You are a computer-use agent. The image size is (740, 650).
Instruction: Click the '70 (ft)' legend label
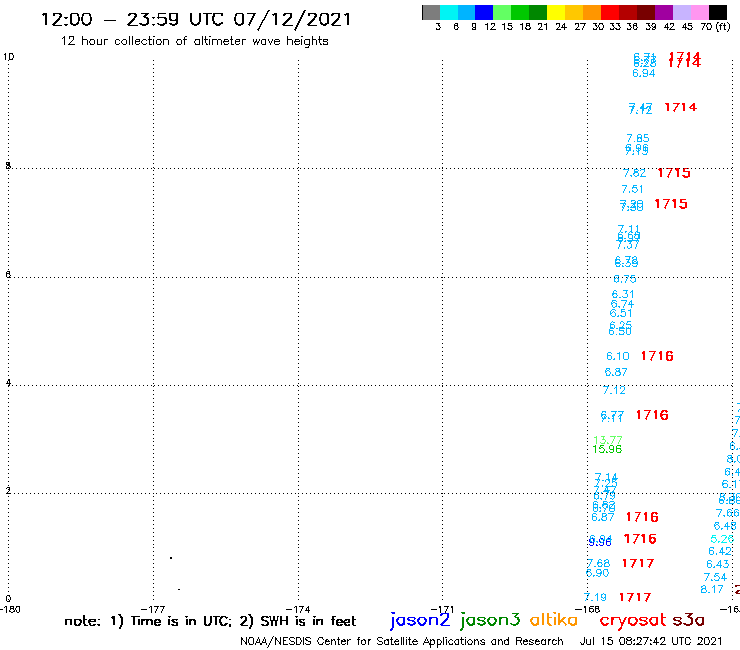point(715,27)
